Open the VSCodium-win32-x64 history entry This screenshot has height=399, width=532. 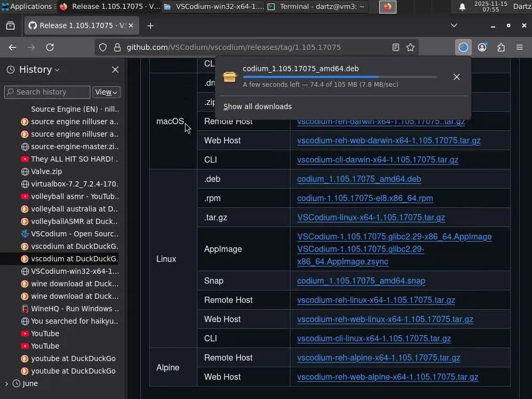(71, 271)
